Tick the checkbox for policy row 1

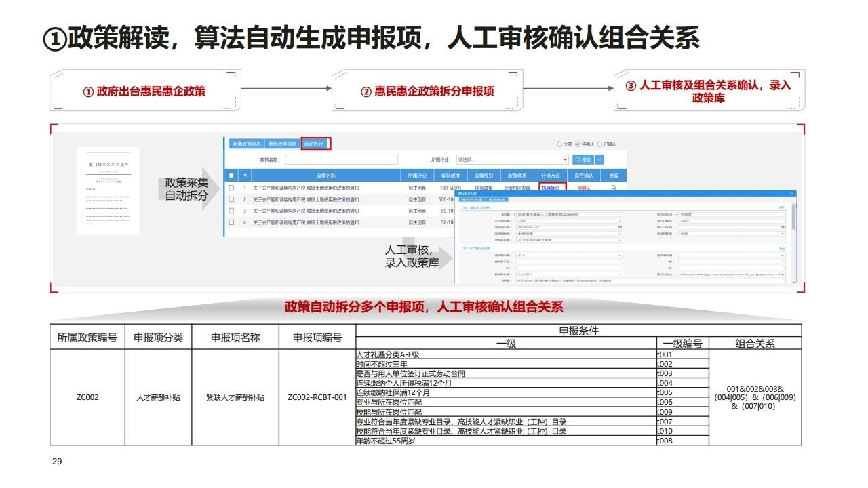coord(231,188)
